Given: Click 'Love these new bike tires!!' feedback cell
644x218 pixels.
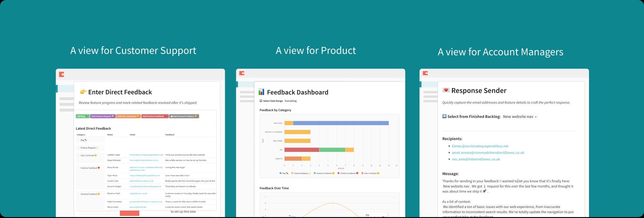Looking at the screenshot, I should [177, 176].
